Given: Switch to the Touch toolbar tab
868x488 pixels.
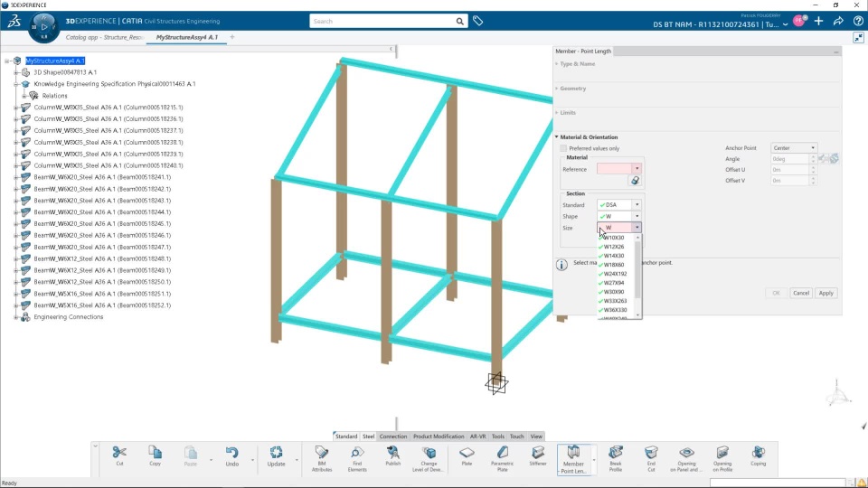Looking at the screenshot, I should [x=516, y=436].
